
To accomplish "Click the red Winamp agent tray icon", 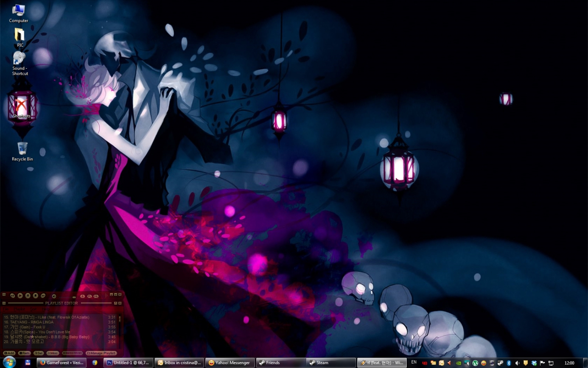I will [x=450, y=363].
